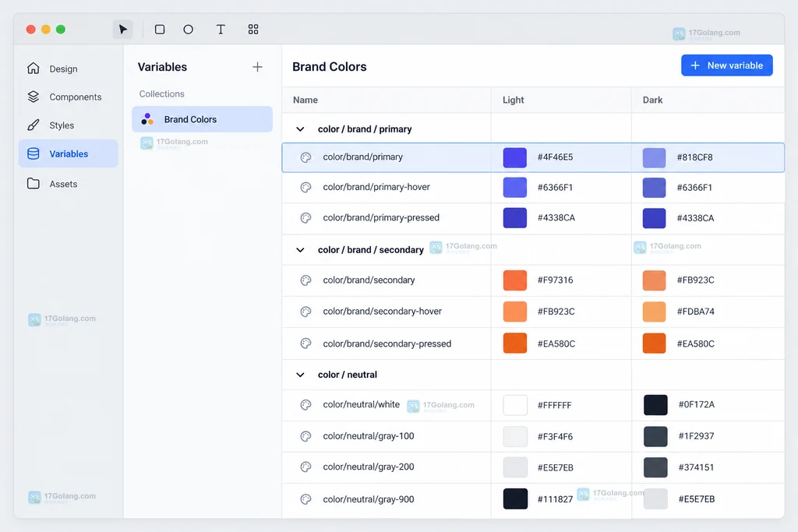This screenshot has height=532, width=798.
Task: Click palette icon for color/brand/primary-hover
Action: 305,188
